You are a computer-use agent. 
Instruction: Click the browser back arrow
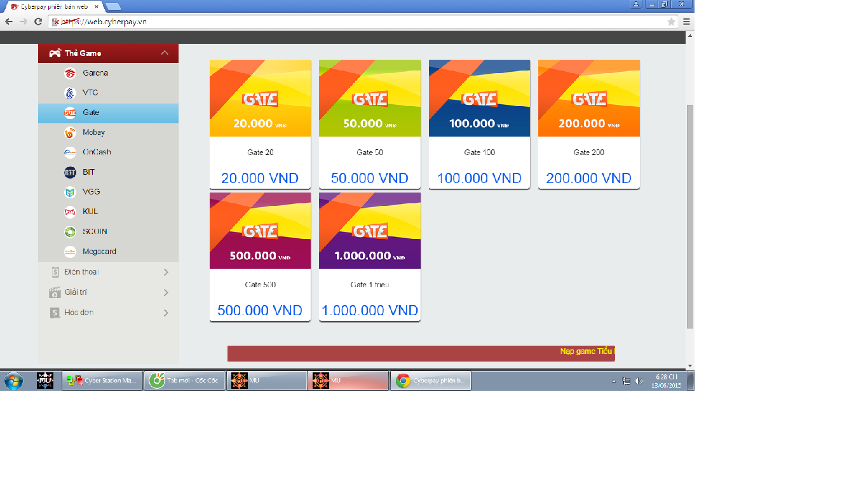tap(9, 22)
